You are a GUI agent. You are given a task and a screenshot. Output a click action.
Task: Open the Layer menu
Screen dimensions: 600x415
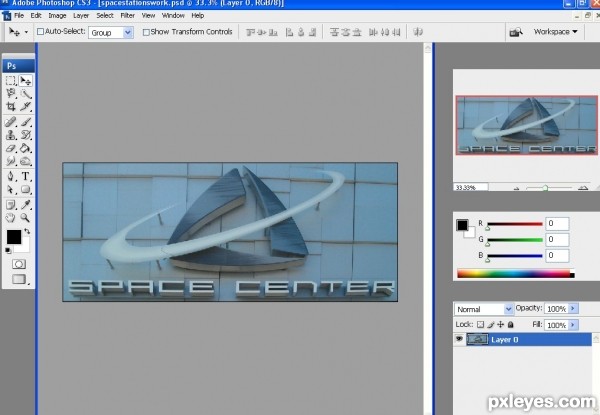click(x=81, y=16)
